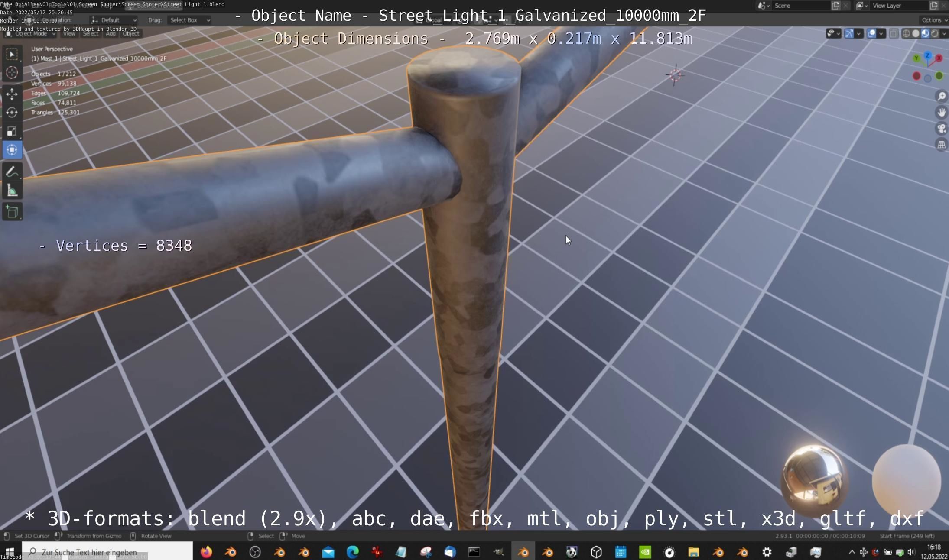Toggle X-Ray mode button
The height and width of the screenshot is (560, 949).
click(x=894, y=34)
